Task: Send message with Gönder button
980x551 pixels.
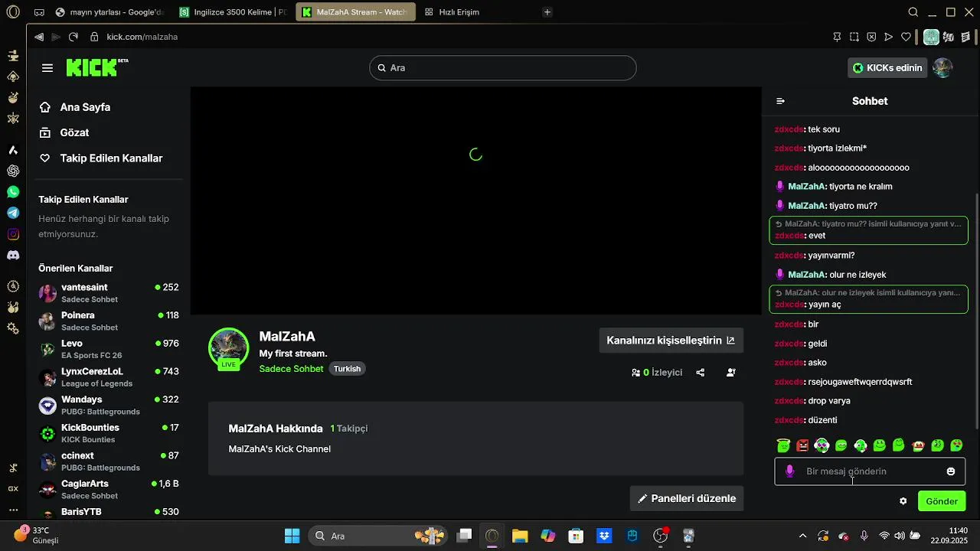Action: (942, 501)
